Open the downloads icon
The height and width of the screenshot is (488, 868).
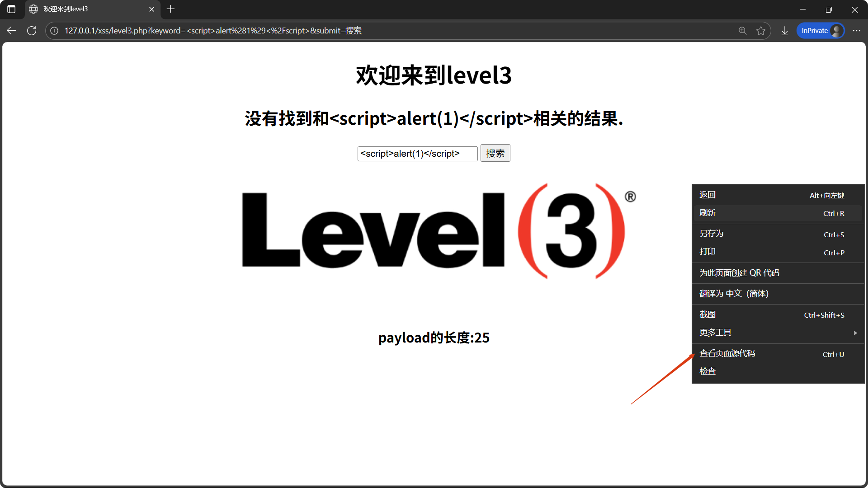(x=785, y=31)
